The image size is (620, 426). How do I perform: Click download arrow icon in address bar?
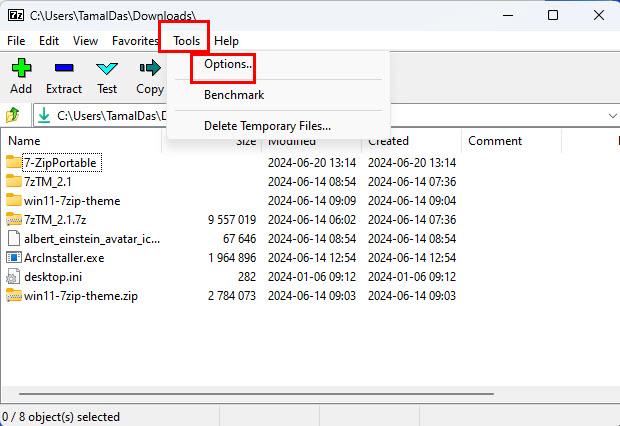pyautogui.click(x=44, y=115)
